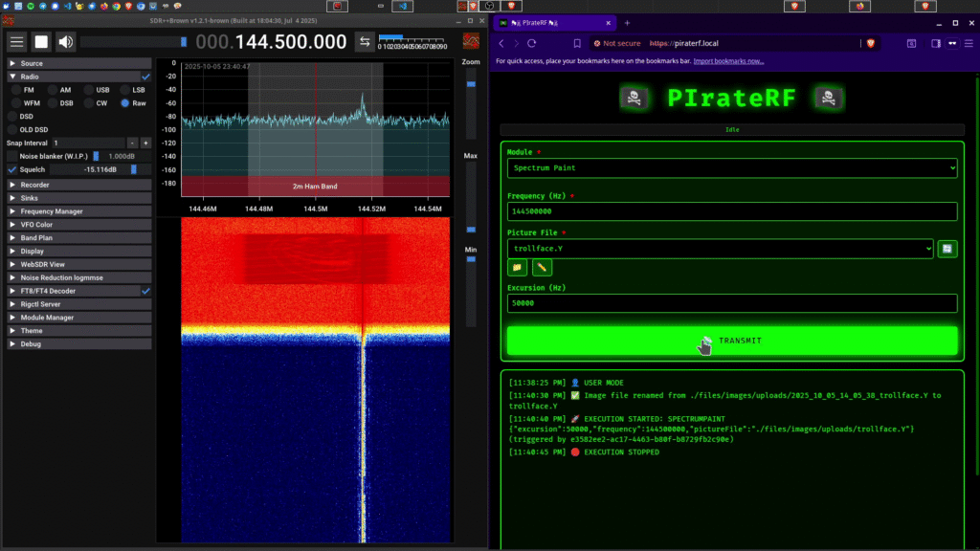Mute audio with the speaker icon

65,41
